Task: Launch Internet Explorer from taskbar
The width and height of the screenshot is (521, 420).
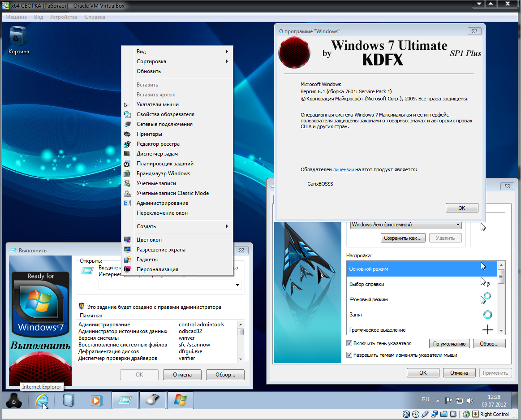Action: click(42, 400)
